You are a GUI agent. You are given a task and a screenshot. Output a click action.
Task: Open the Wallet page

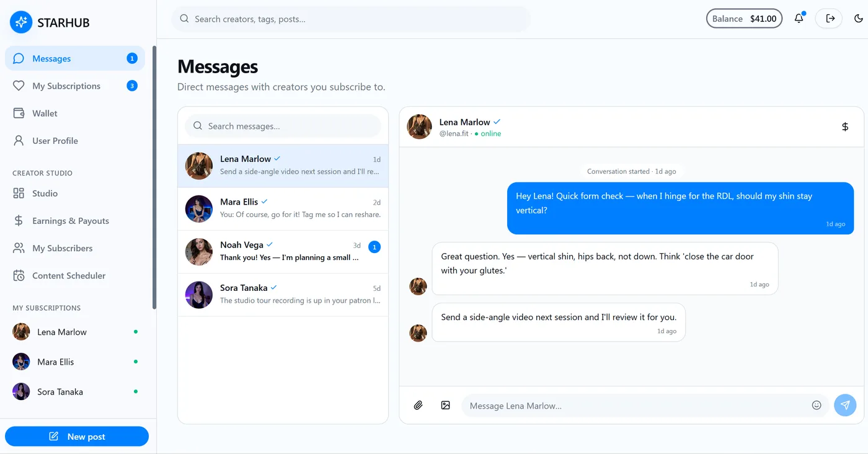coord(75,113)
